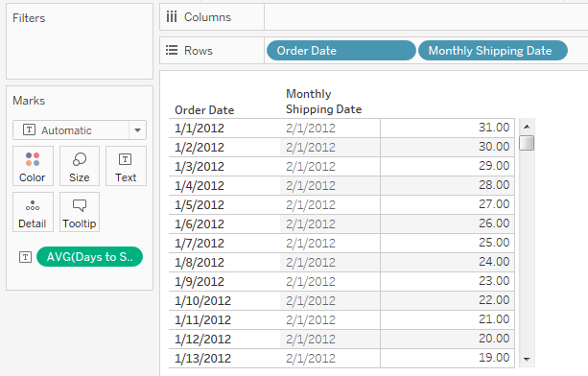The image size is (588, 376).
Task: Open the Color marks card
Action: [x=33, y=166]
